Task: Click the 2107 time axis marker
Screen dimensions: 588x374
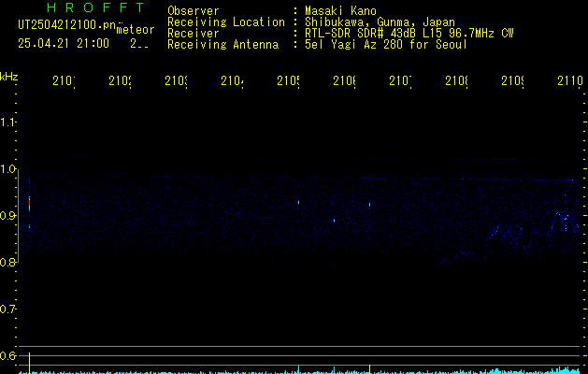Action: [400, 80]
